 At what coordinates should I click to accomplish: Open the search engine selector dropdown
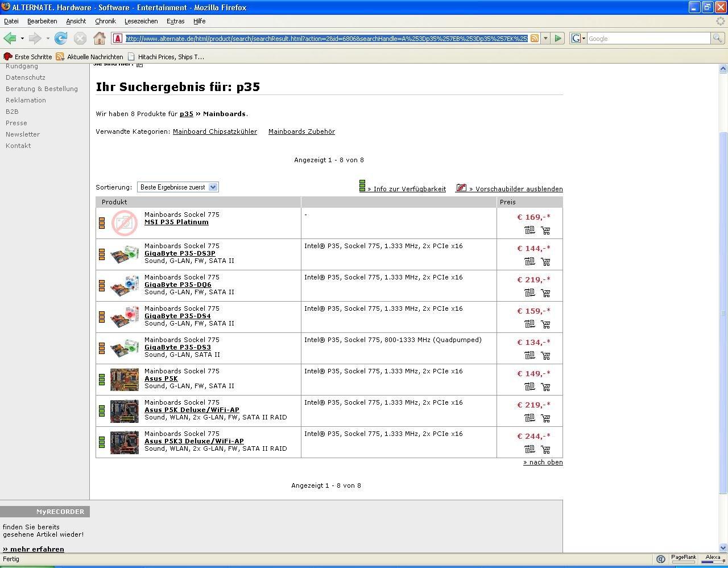click(578, 38)
